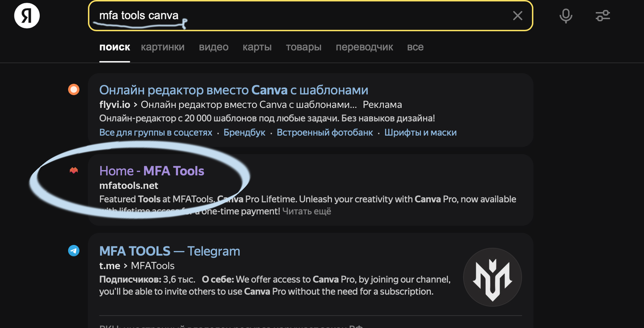Image resolution: width=644 pixels, height=328 pixels.
Task: Open search settings sliders icon
Action: 603,16
